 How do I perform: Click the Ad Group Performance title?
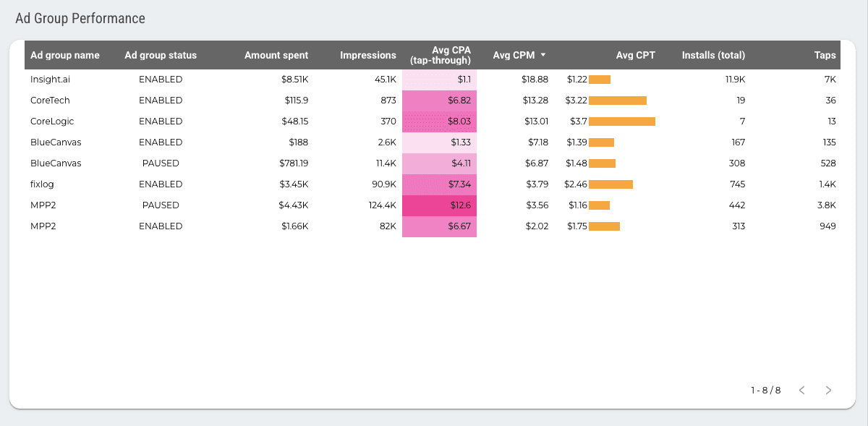click(80, 19)
